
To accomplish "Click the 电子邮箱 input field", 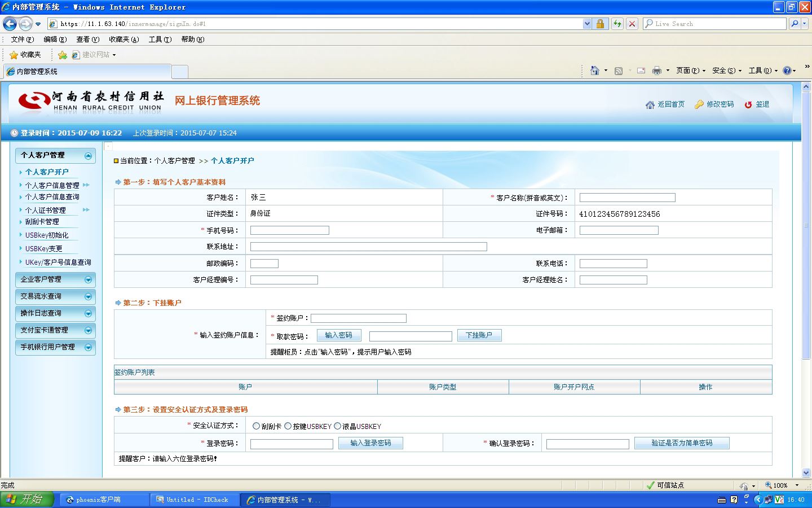I will pyautogui.click(x=619, y=230).
